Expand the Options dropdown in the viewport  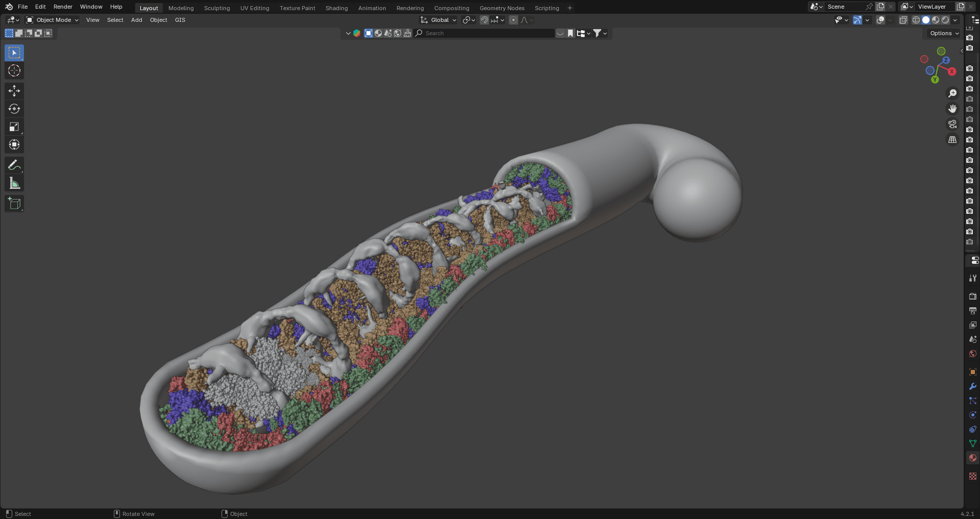click(x=943, y=33)
